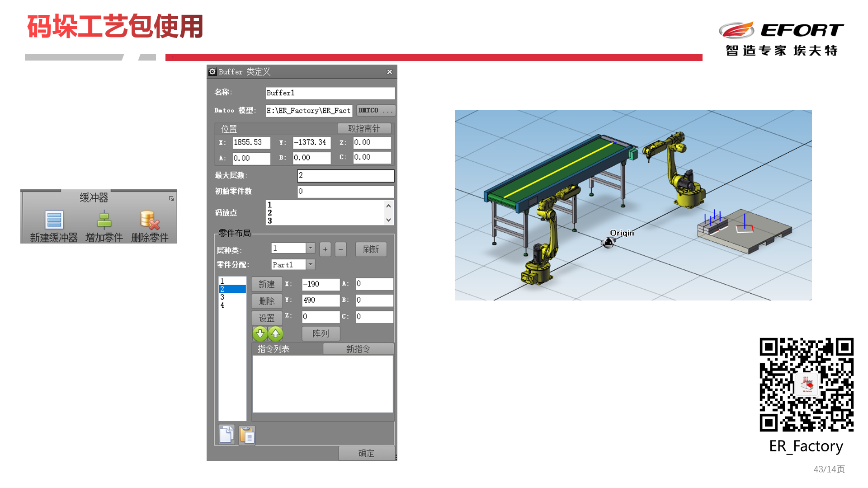Click the green move-up arrow icon
Viewport: 868px width, 488px height.
tap(275, 334)
